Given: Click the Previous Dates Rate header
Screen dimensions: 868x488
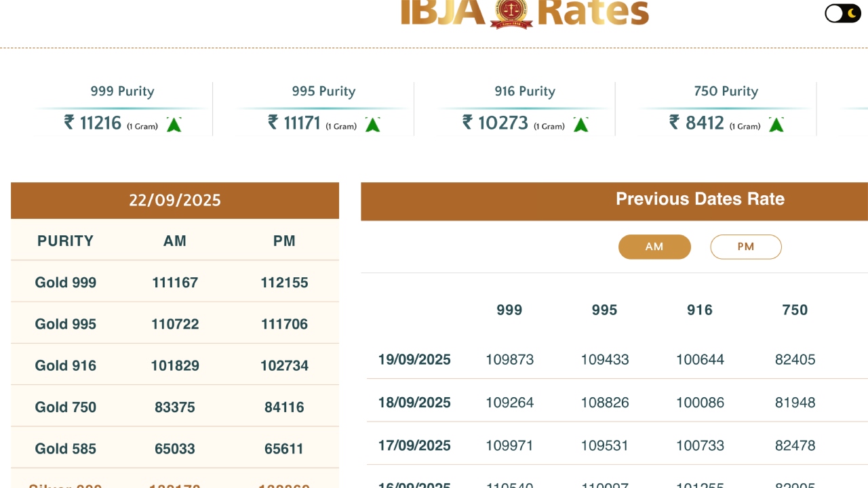Looking at the screenshot, I should coord(700,199).
